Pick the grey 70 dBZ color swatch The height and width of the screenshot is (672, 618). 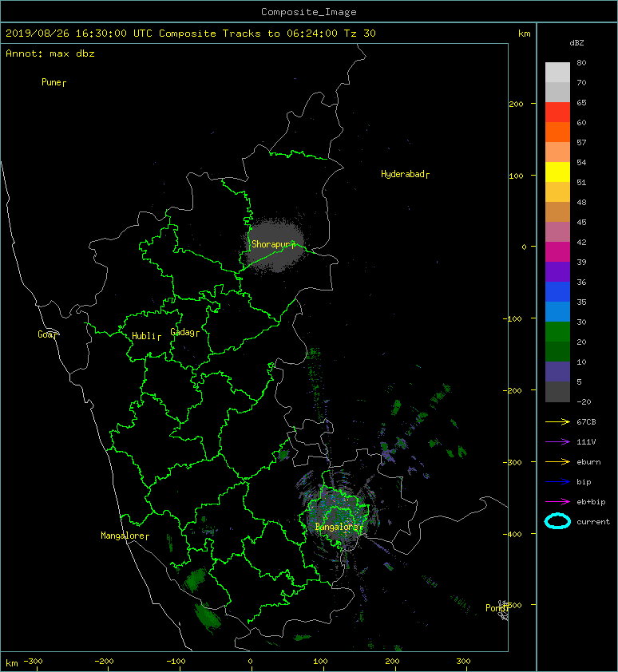(x=557, y=92)
